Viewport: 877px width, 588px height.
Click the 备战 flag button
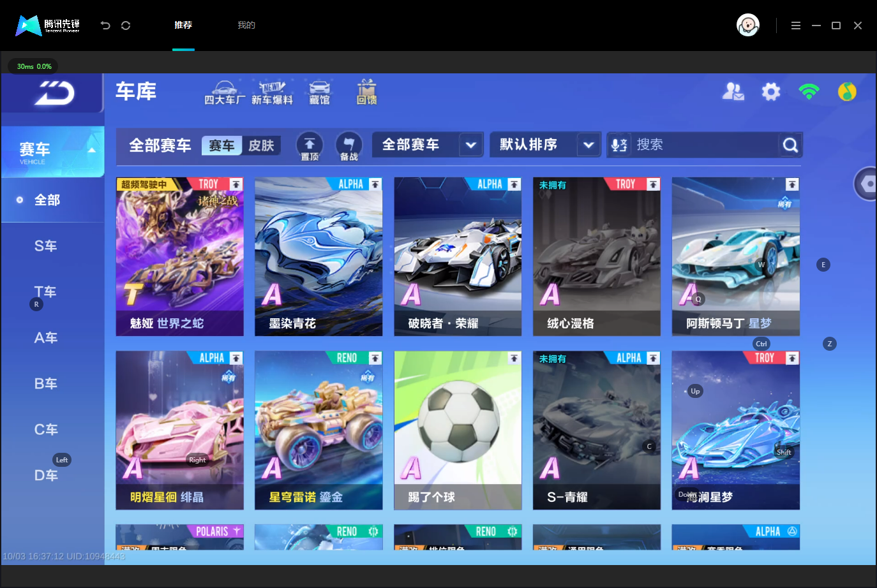coord(349,146)
